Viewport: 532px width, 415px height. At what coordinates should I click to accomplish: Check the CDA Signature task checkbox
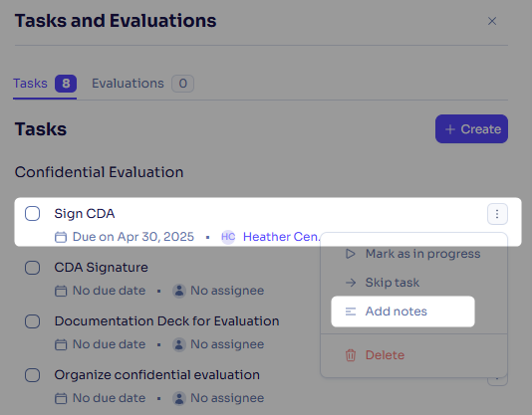(32, 268)
